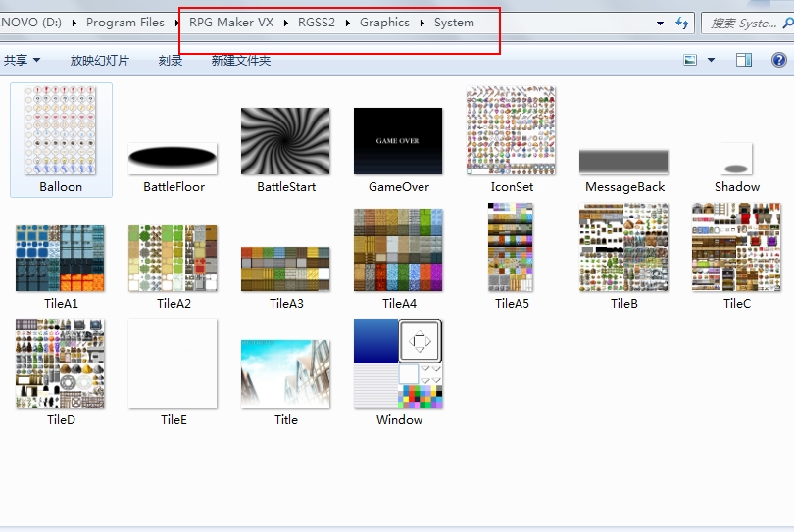Screen dimensions: 794x532
Task: Toggle the preview pane icon
Action: (744, 60)
